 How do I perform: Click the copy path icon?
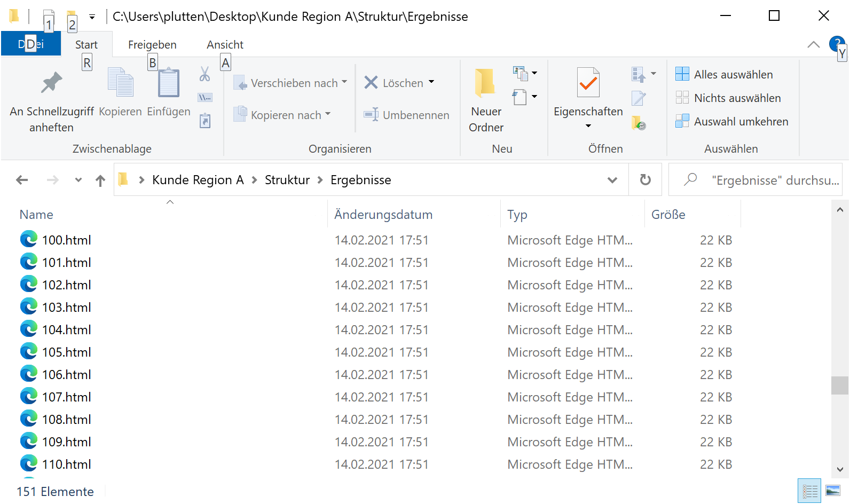(x=204, y=97)
